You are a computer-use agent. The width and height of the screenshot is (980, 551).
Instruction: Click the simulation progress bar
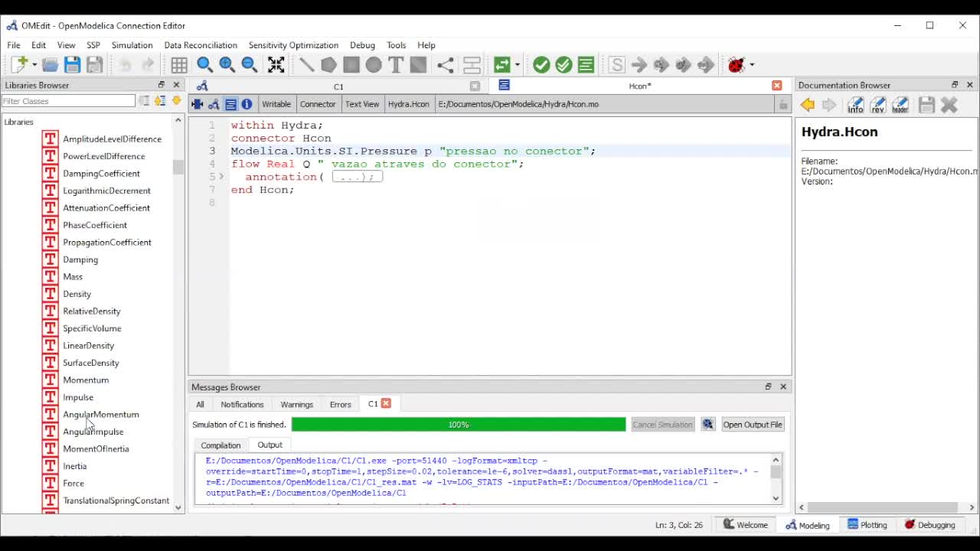(x=459, y=425)
